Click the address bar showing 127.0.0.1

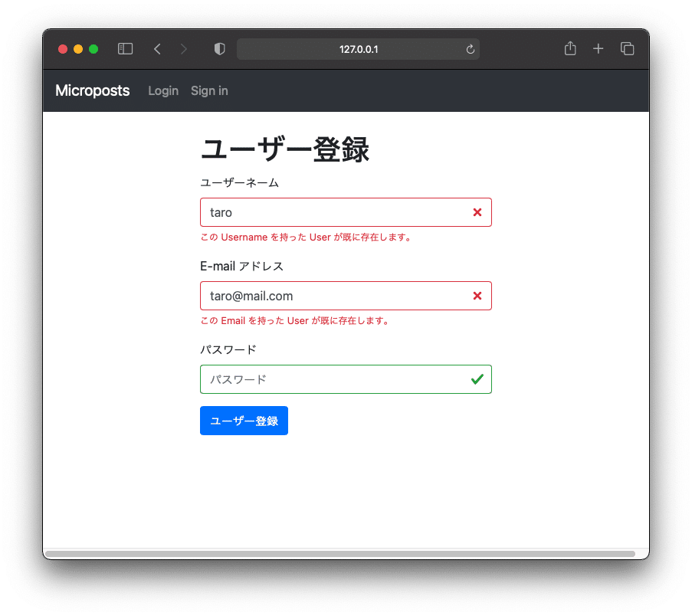[x=359, y=49]
